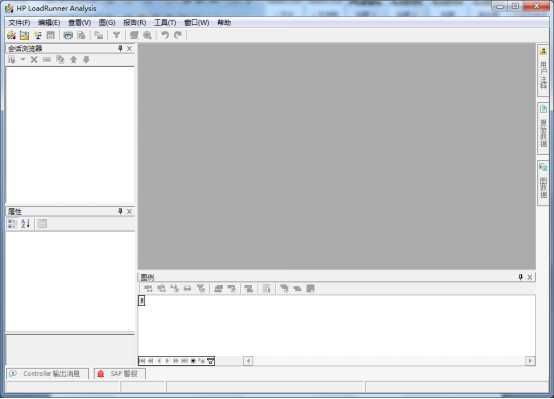This screenshot has height=399, width=554.
Task: Click the delete X icon in session explorer toolbar
Action: pos(34,60)
